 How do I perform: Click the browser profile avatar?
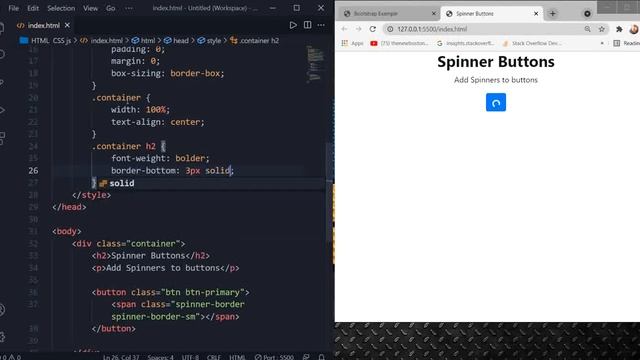634,29
